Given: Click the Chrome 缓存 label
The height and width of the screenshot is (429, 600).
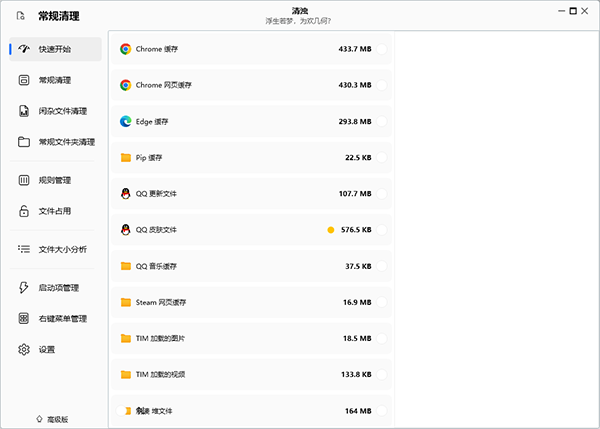Looking at the screenshot, I should (157, 49).
